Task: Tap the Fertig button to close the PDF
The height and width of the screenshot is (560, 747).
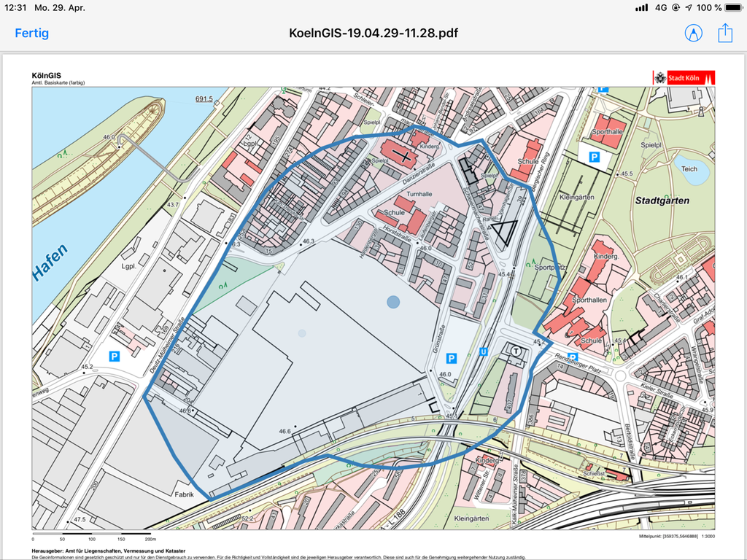Action: pyautogui.click(x=32, y=33)
